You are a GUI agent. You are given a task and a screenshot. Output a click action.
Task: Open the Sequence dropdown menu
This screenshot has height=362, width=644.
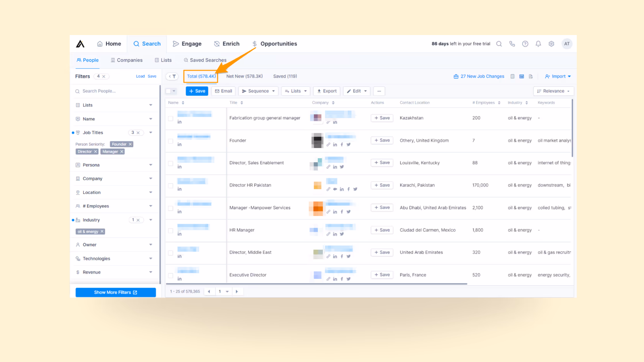coord(258,91)
